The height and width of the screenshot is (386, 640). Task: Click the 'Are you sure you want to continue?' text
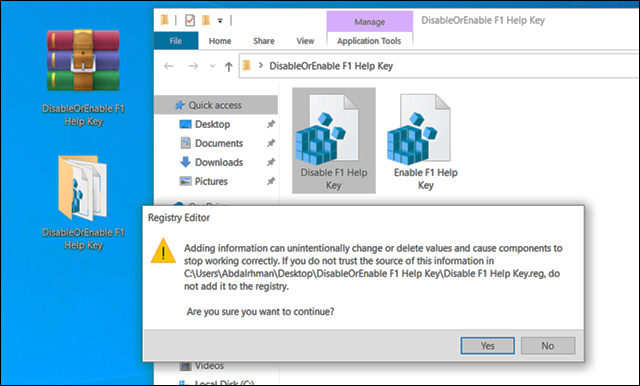260,312
